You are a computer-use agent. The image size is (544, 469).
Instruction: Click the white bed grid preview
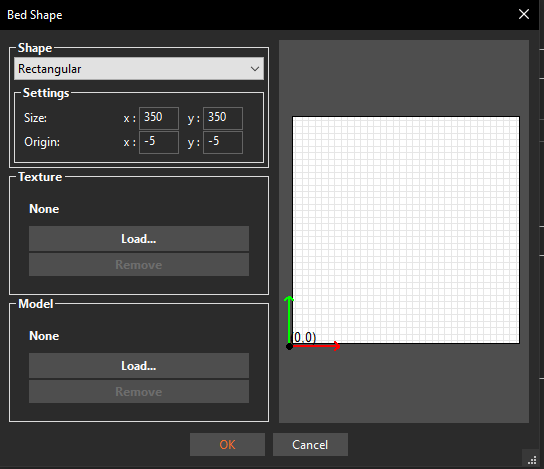406,230
